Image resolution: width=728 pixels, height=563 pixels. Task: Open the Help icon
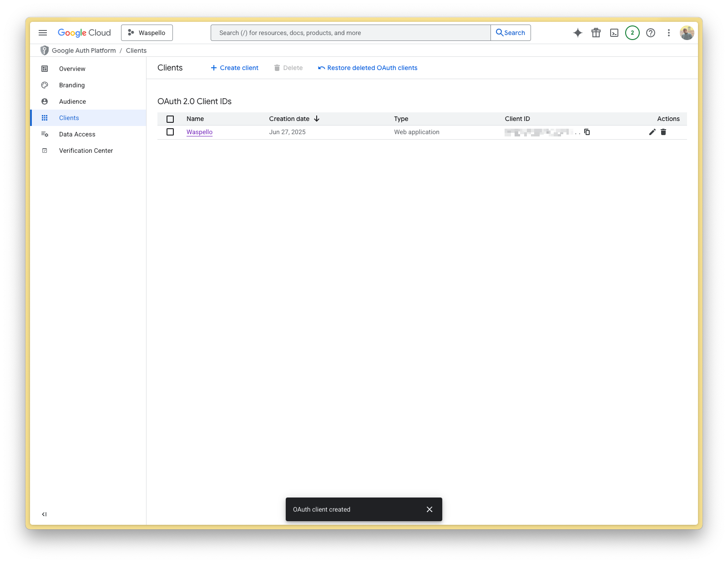(650, 32)
